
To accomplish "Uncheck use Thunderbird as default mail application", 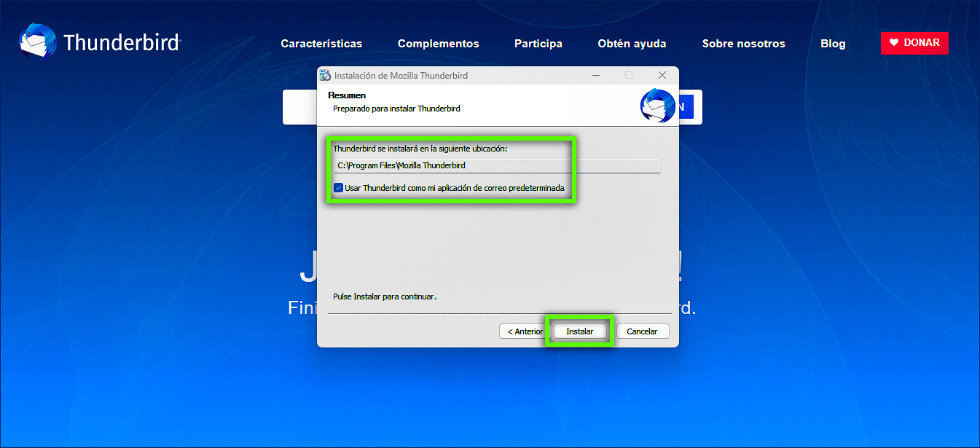I will click(x=339, y=188).
